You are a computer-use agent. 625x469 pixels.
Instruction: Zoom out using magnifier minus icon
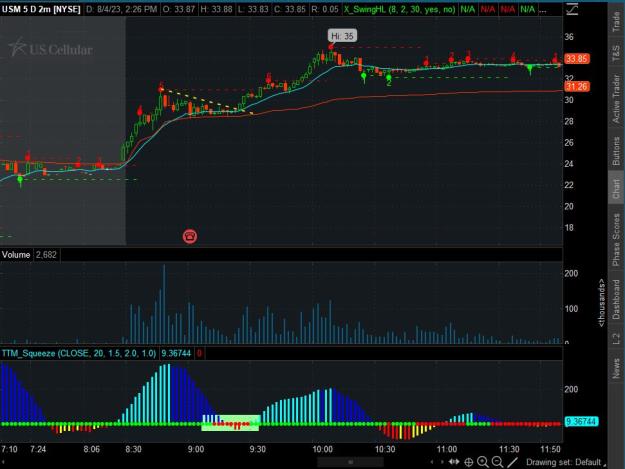(x=497, y=462)
